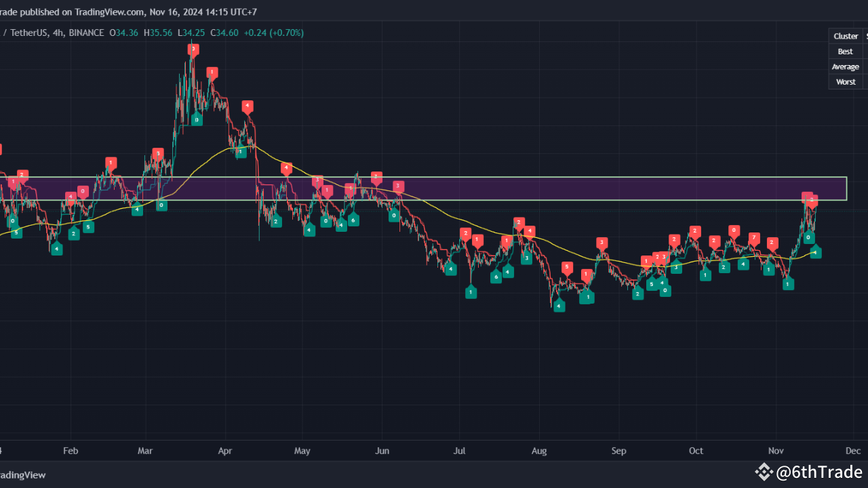Select the green buy signal "4" below the August low

tap(559, 306)
